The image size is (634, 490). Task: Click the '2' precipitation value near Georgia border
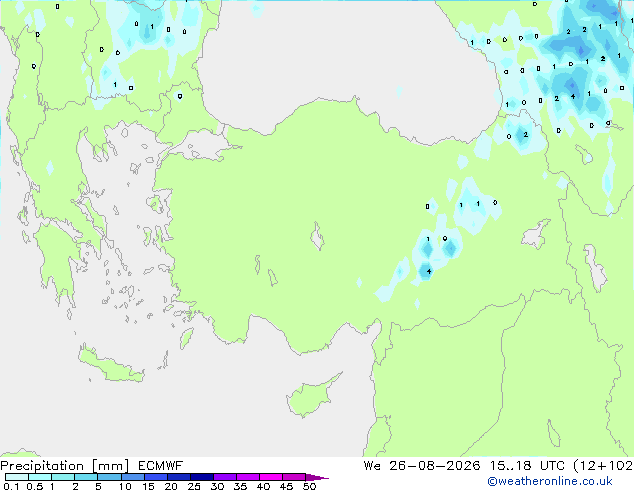click(x=525, y=134)
